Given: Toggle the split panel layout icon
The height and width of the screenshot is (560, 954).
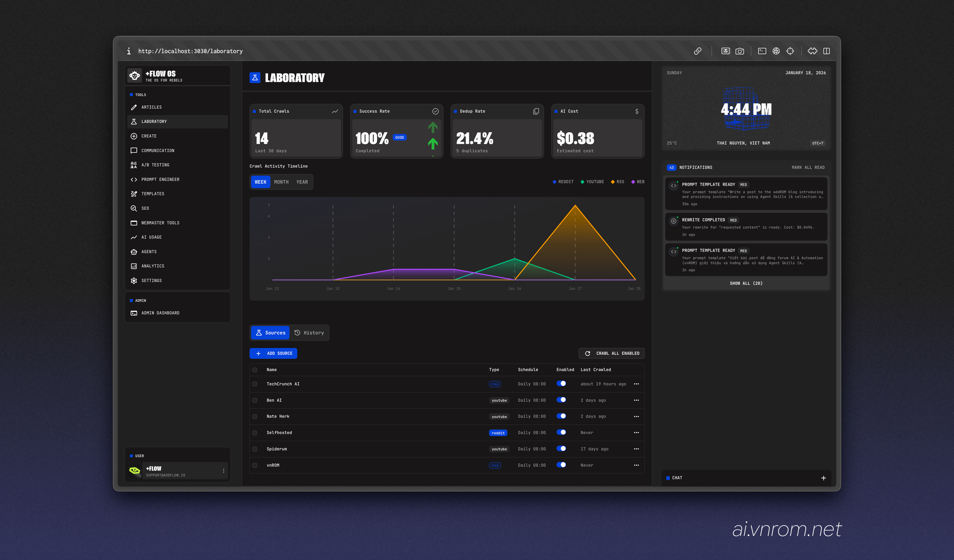Looking at the screenshot, I should click(x=826, y=51).
